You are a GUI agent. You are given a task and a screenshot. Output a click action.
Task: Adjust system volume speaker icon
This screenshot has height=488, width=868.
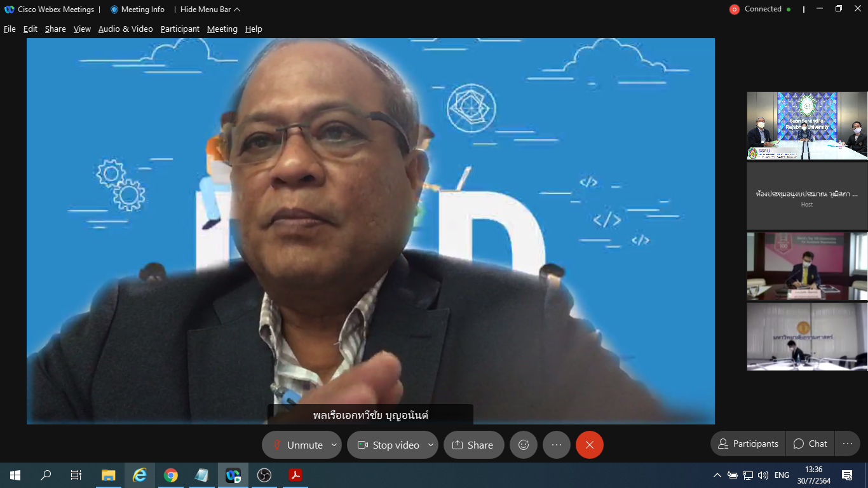coord(763,475)
